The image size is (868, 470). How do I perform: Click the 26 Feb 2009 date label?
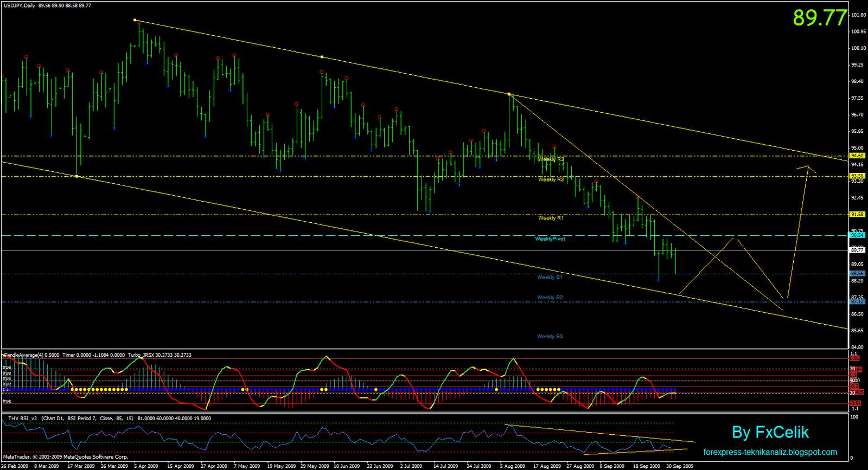pyautogui.click(x=15, y=466)
